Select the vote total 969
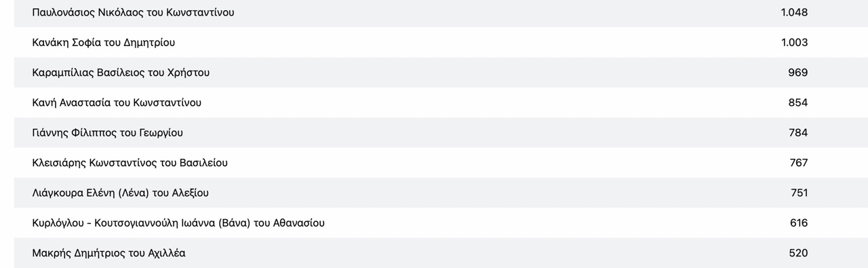This screenshot has width=868, height=268. point(798,73)
